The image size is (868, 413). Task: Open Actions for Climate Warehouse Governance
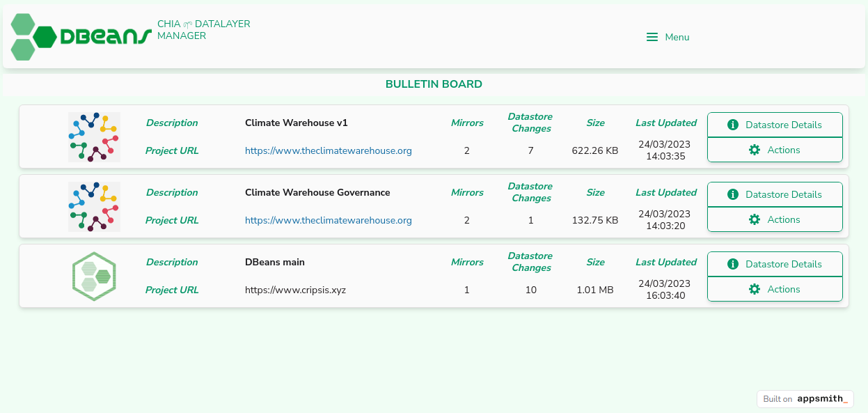775,219
